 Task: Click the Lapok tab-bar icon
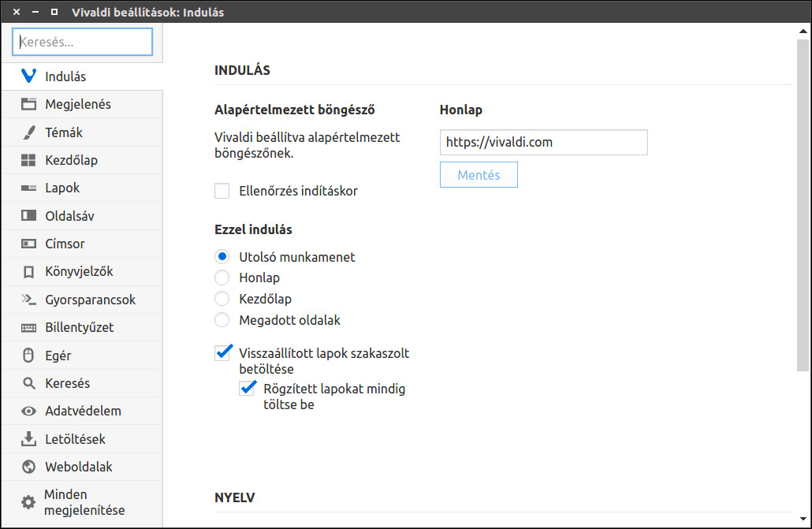click(28, 188)
